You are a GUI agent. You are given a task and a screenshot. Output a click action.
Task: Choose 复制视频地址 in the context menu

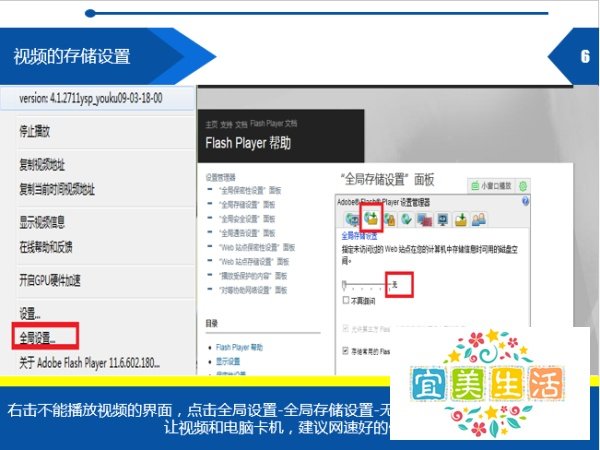coord(42,165)
